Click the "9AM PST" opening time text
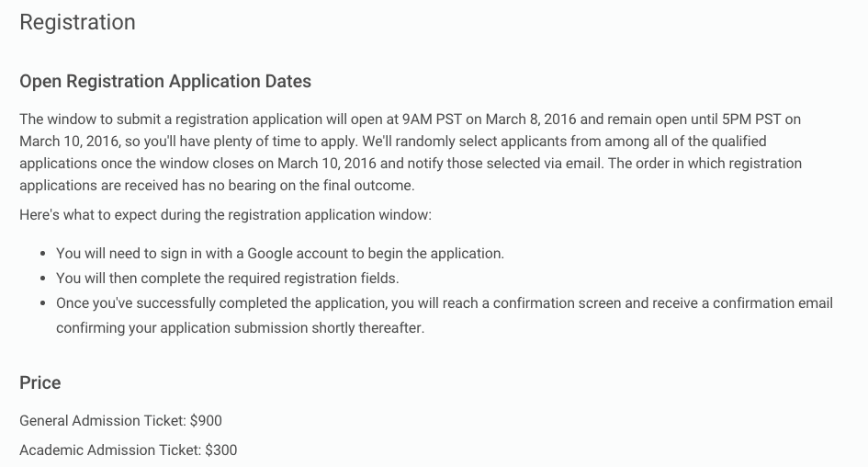This screenshot has width=868, height=467. [432, 120]
